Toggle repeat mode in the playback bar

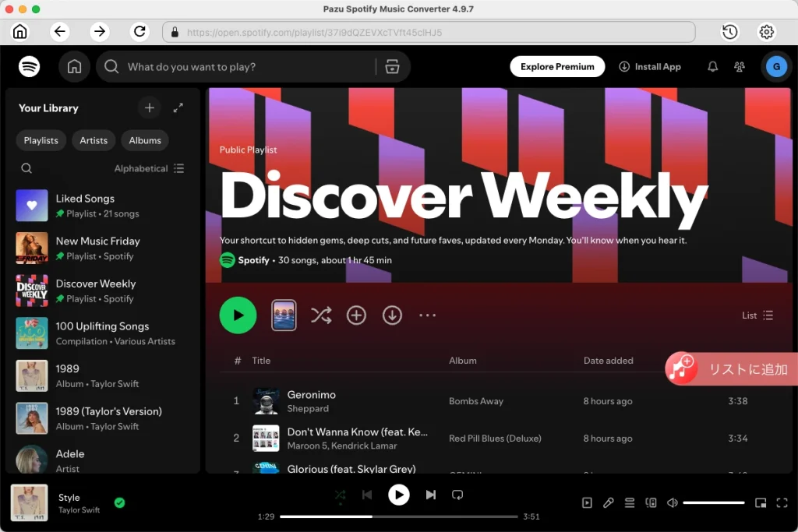click(458, 494)
